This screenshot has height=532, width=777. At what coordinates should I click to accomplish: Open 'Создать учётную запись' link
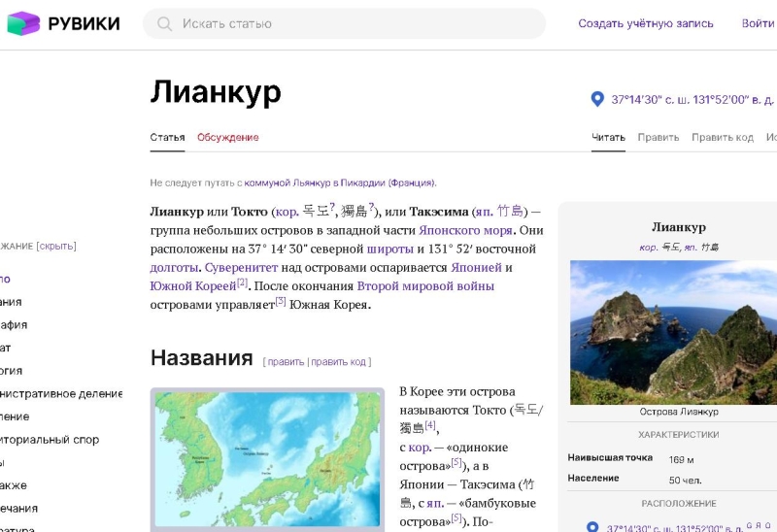pos(646,23)
